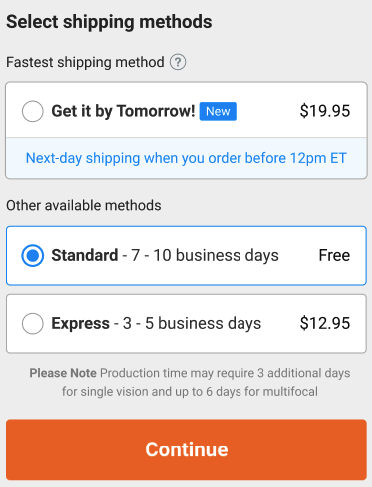Image resolution: width=372 pixels, height=487 pixels.
Task: Click the Free price on Standard shipping
Action: 334,255
